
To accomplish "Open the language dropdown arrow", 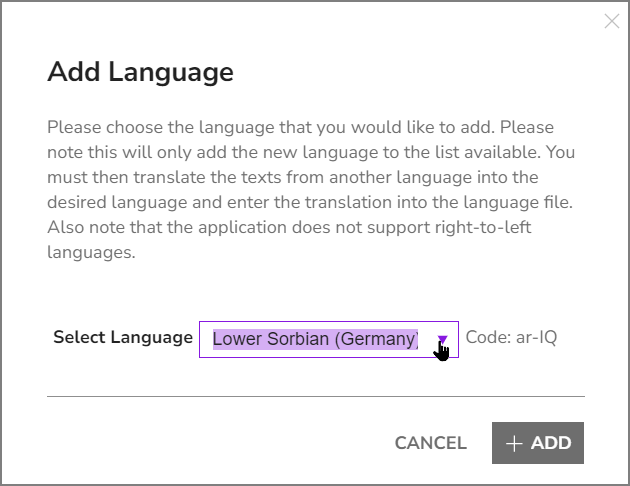I will point(442,340).
